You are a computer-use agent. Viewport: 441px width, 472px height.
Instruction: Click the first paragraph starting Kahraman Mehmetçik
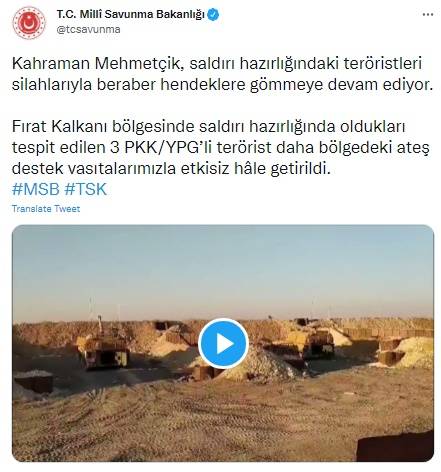[222, 74]
